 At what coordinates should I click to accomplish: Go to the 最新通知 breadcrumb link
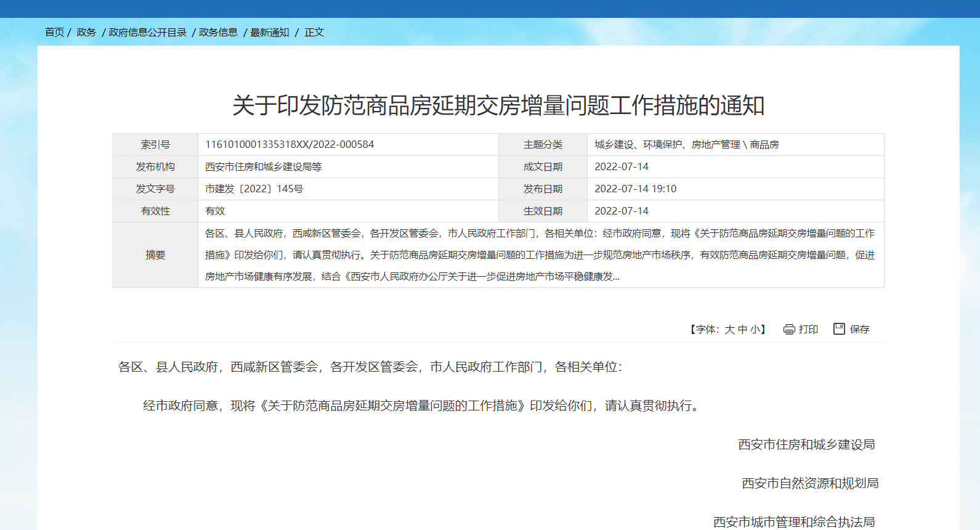(x=269, y=32)
